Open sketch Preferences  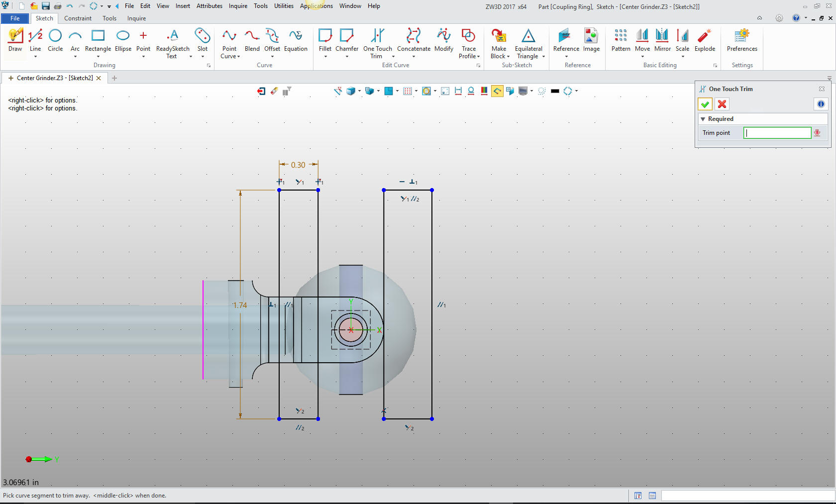click(x=742, y=40)
